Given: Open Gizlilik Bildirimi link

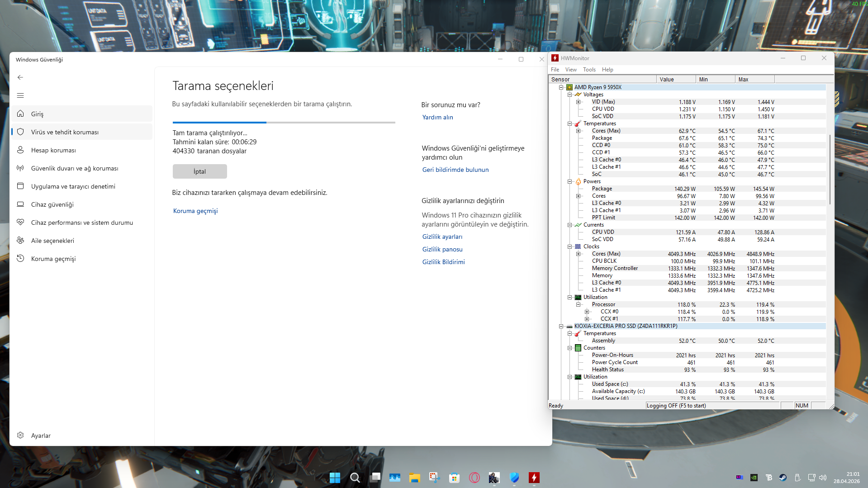Looking at the screenshot, I should tap(443, 262).
